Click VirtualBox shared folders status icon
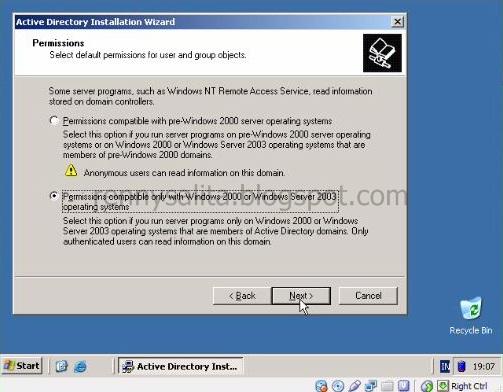Image resolution: width=503 pixels, height=392 pixels. click(x=387, y=386)
